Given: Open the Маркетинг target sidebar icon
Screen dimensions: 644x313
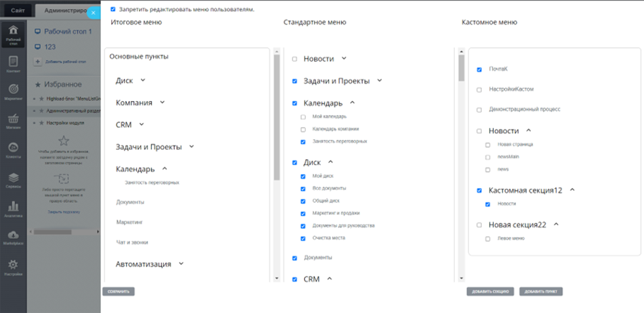Looking at the screenshot, I should (13, 92).
